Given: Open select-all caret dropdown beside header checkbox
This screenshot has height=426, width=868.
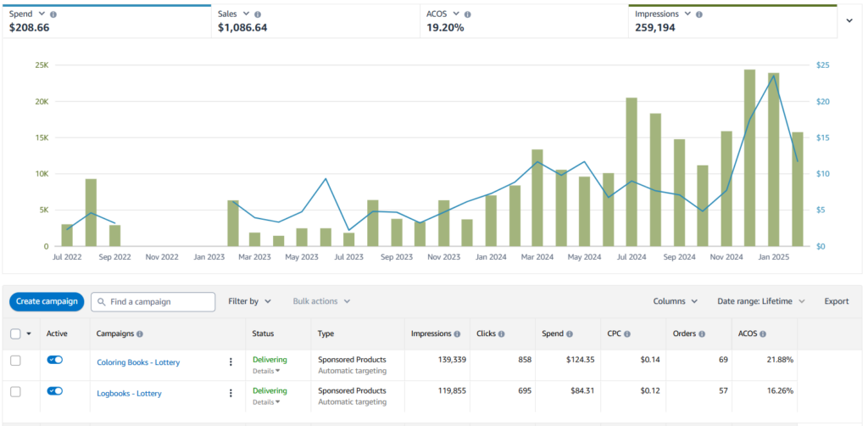Looking at the screenshot, I should (x=29, y=334).
